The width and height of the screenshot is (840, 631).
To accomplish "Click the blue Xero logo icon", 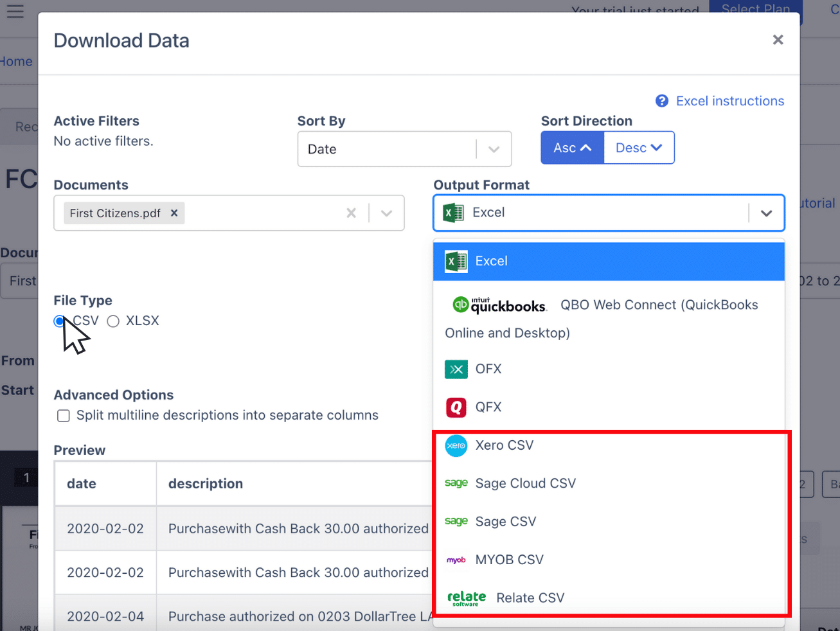I will pyautogui.click(x=456, y=445).
